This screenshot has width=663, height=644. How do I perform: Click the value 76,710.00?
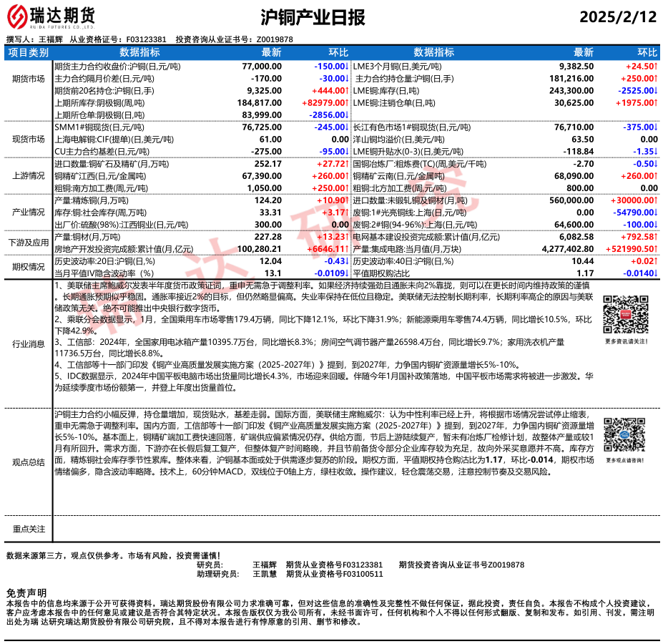(x=574, y=127)
